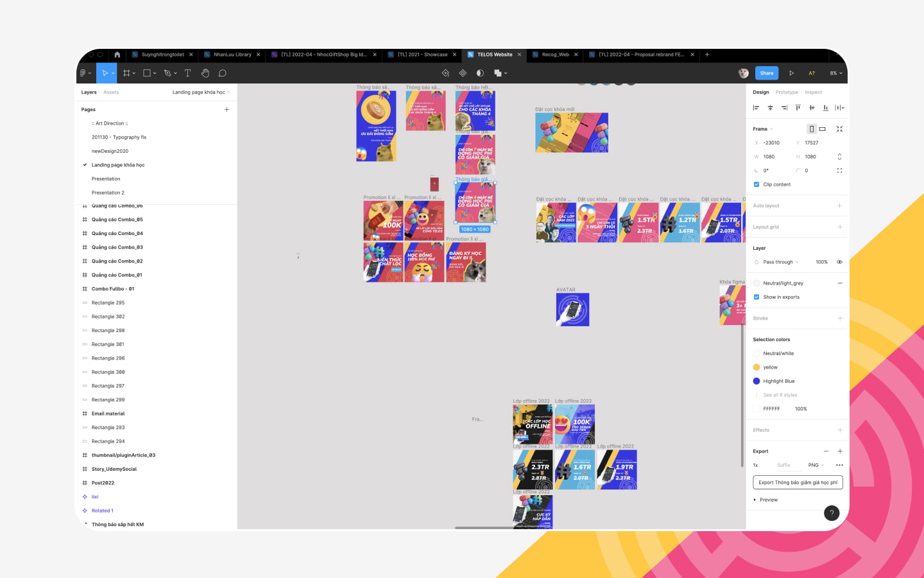Add a Stroke with plus icon
The width and height of the screenshot is (924, 578).
coord(839,319)
